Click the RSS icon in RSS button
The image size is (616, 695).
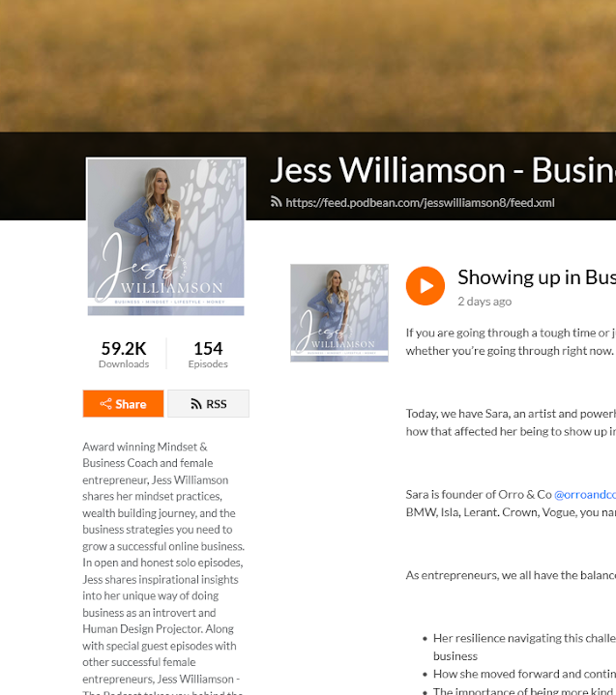tap(196, 404)
